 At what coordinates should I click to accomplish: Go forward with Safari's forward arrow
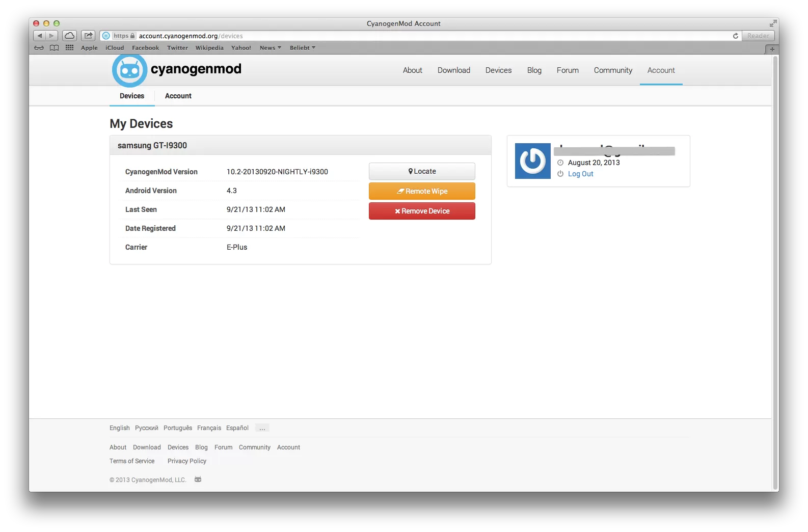pyautogui.click(x=51, y=36)
